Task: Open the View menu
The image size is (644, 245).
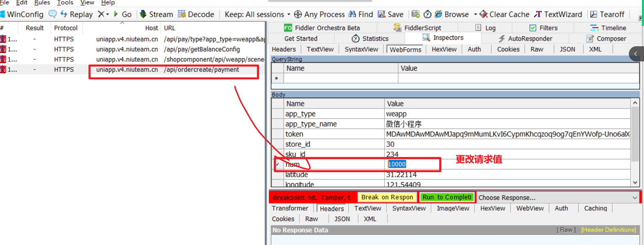Action: click(87, 3)
